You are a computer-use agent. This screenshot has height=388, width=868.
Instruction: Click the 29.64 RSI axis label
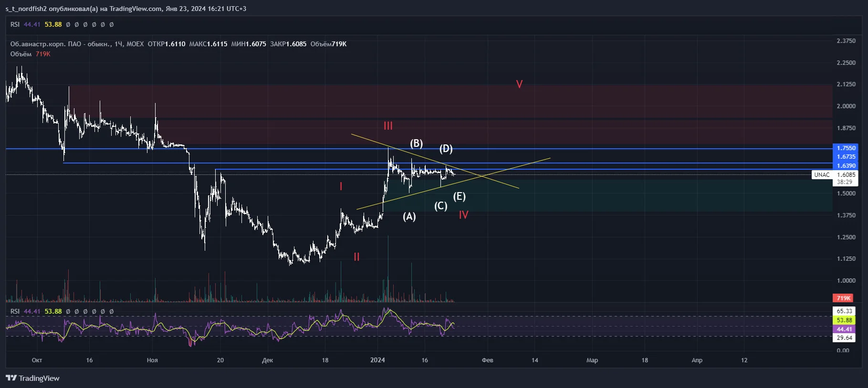844,338
